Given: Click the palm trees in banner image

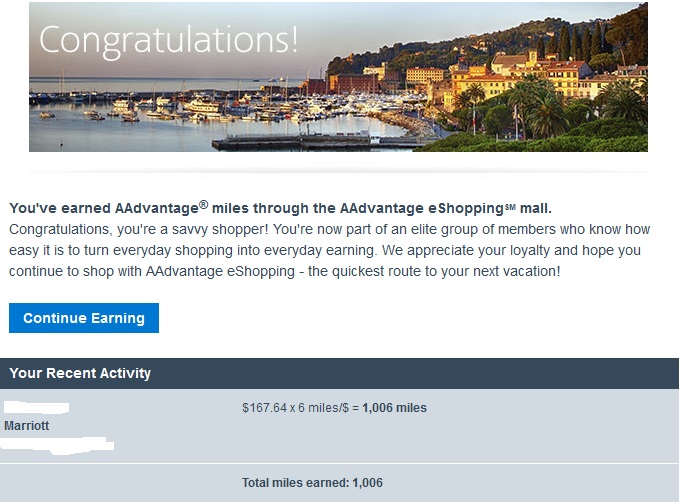Looking at the screenshot, I should [x=528, y=112].
